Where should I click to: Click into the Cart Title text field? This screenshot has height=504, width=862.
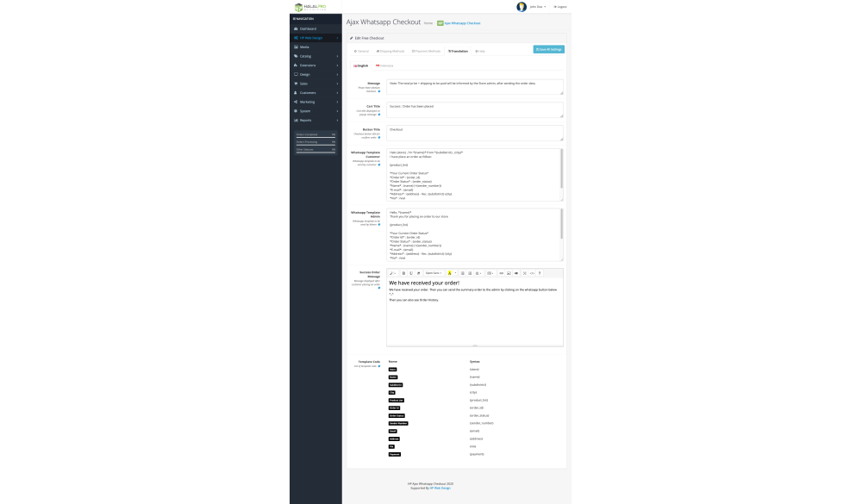474,109
